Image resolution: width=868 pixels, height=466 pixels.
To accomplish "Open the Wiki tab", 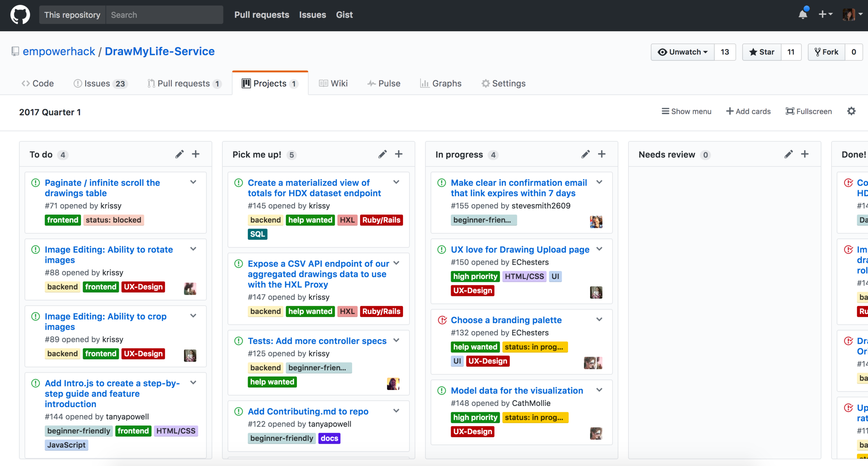I will point(333,84).
